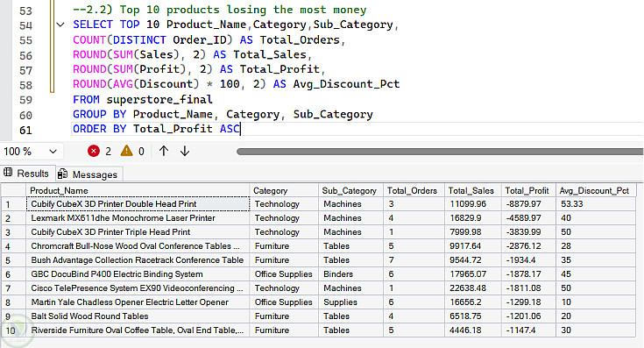Image resolution: width=644 pixels, height=348 pixels.
Task: Open the 100 % zoom dropdown
Action: [30, 151]
